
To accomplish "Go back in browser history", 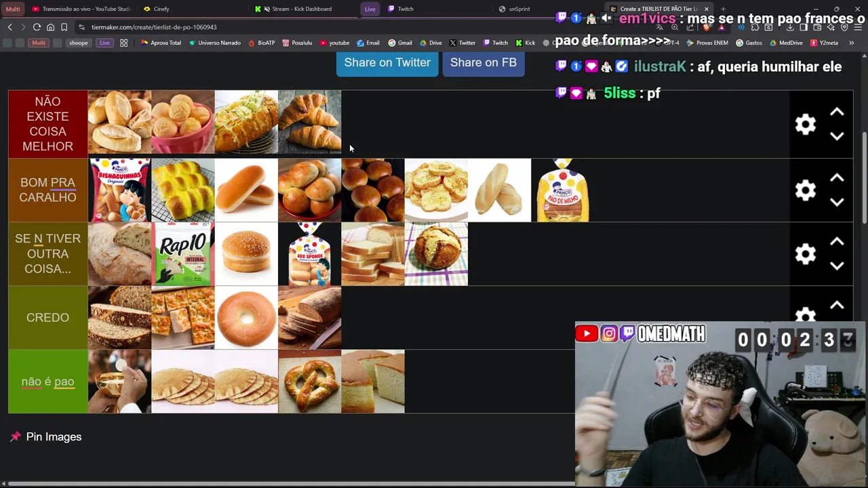I will (x=9, y=27).
